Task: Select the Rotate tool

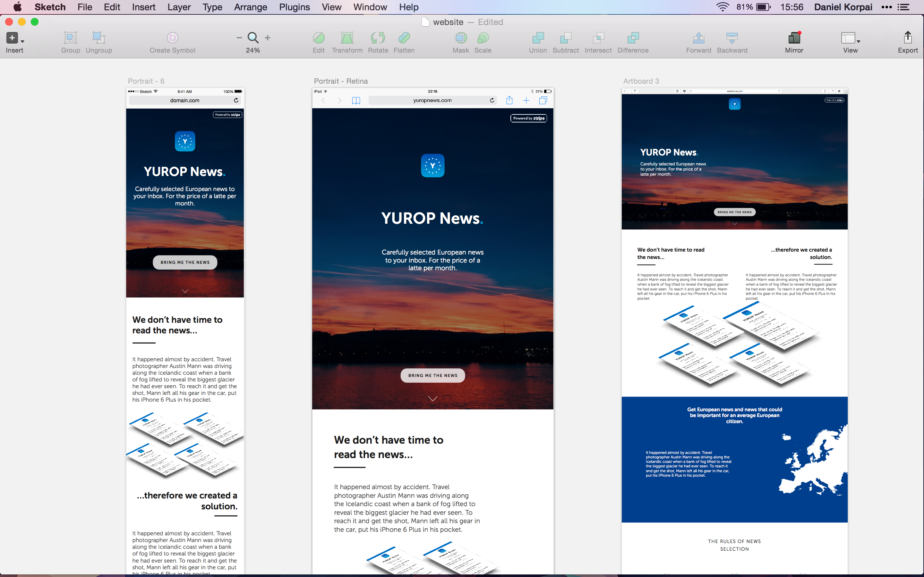Action: coord(378,38)
